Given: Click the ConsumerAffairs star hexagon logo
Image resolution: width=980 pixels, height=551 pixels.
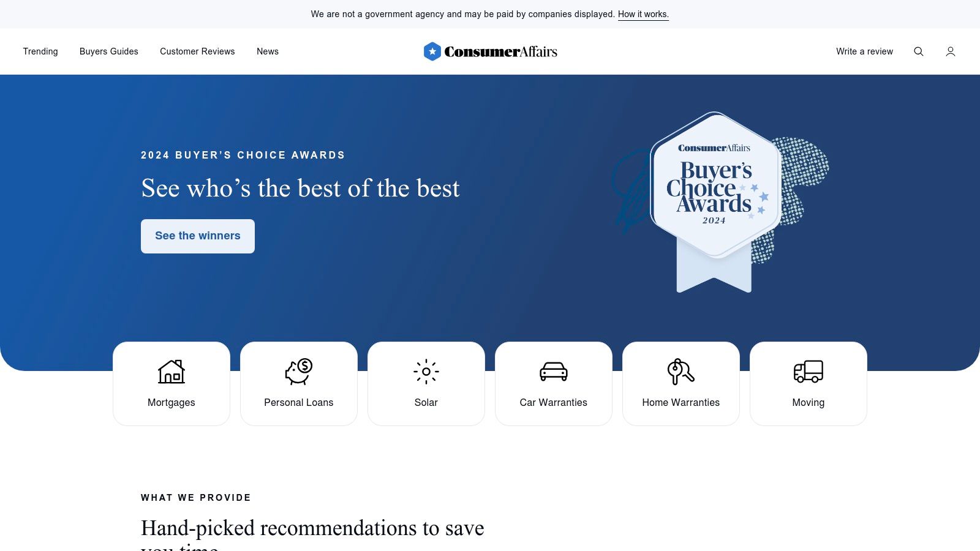Looking at the screenshot, I should point(432,51).
